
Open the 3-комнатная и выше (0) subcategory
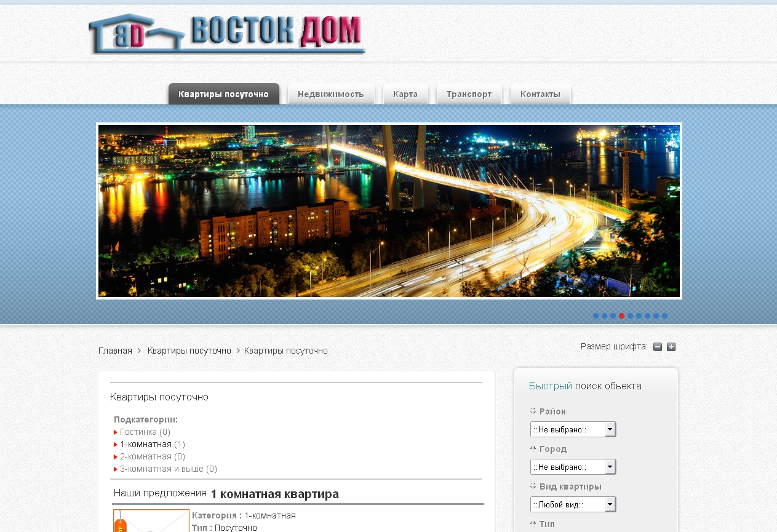169,469
